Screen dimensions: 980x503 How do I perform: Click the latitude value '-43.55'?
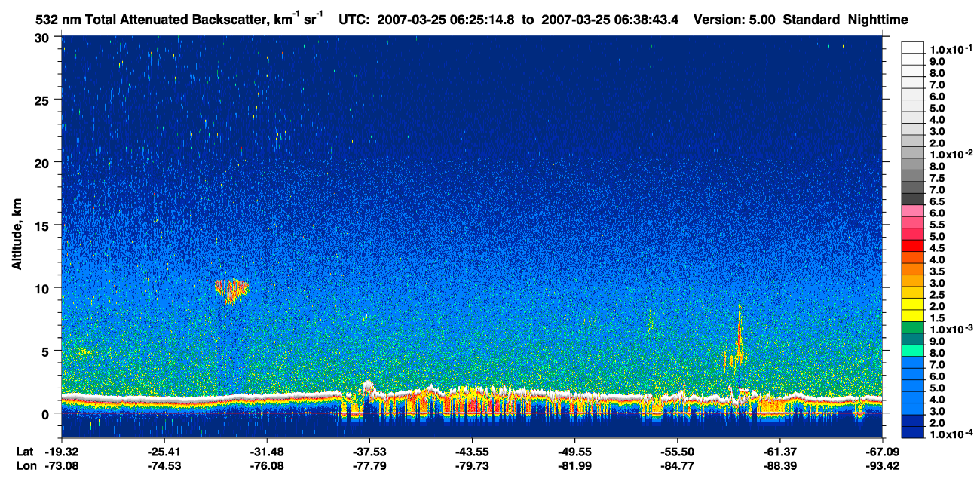[472, 452]
